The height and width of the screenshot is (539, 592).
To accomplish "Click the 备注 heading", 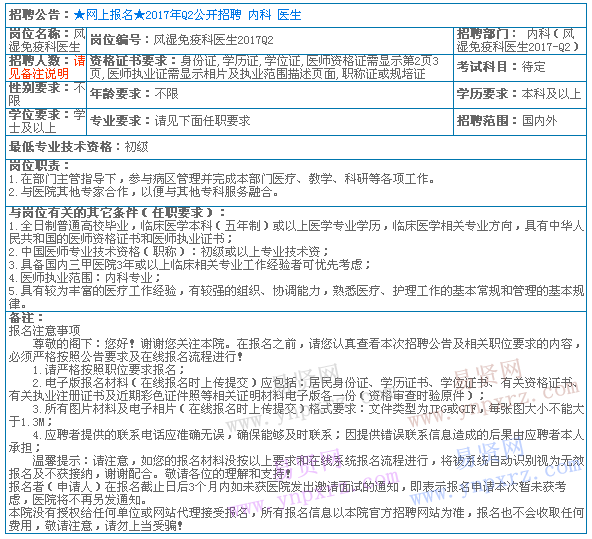I will pyautogui.click(x=26, y=318).
